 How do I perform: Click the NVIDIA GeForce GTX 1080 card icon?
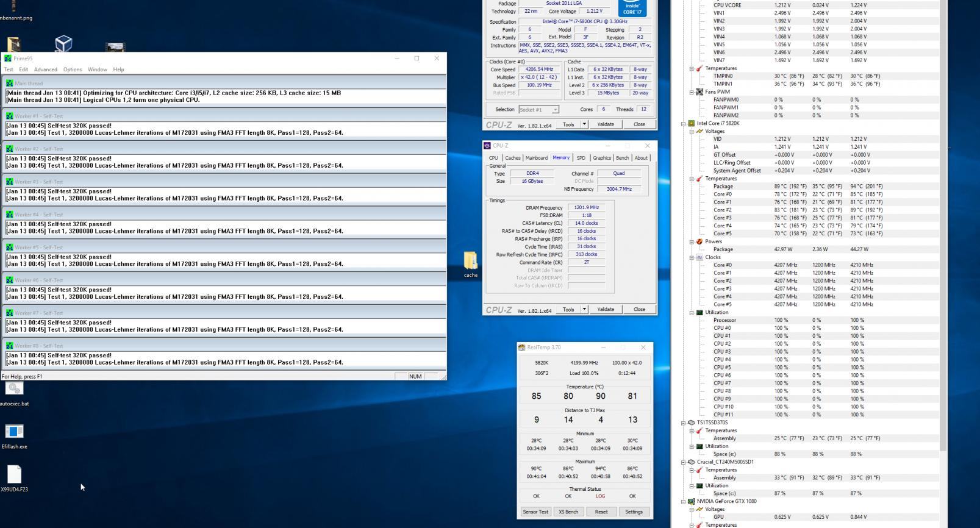[x=692, y=502]
